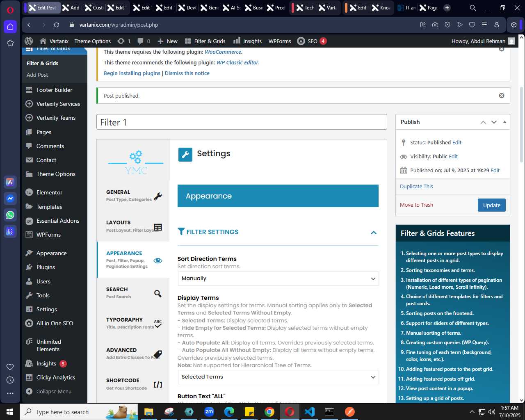
Task: Click the browser back arrow
Action: (x=29, y=25)
